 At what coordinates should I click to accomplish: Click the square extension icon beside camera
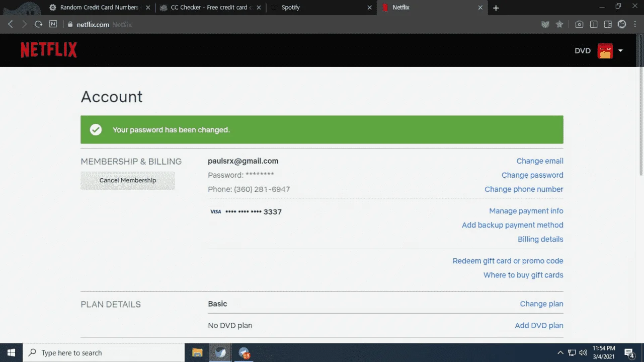(x=594, y=24)
